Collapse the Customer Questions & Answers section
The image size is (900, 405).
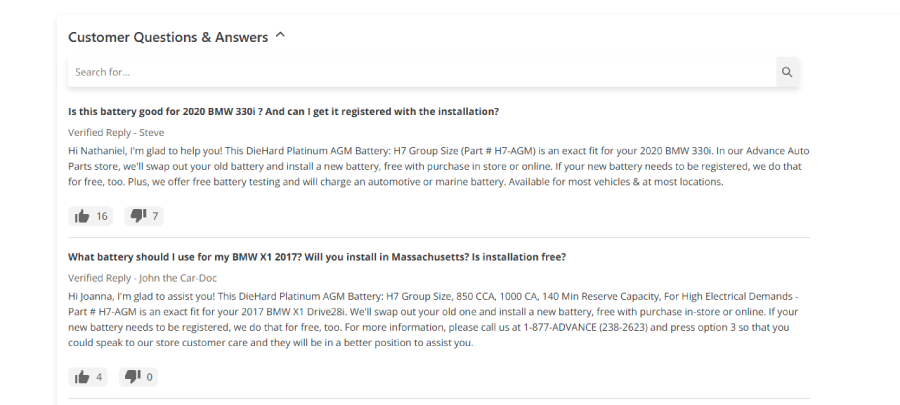pos(280,36)
